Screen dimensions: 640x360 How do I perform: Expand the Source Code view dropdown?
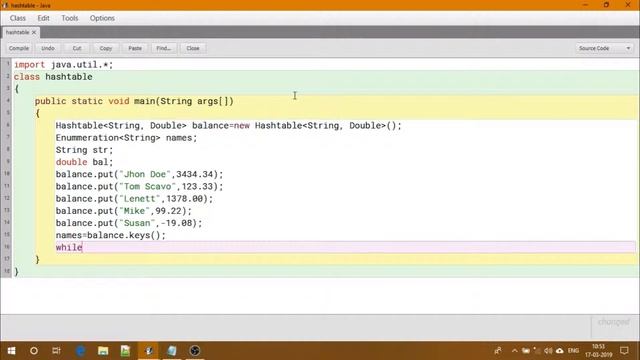604,48
